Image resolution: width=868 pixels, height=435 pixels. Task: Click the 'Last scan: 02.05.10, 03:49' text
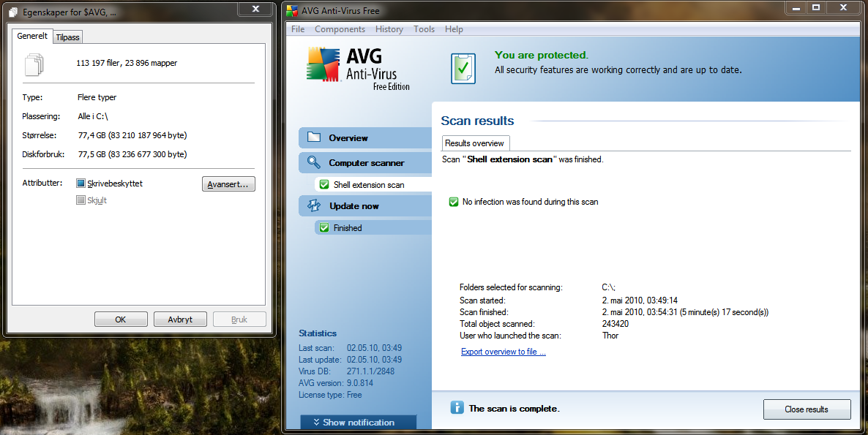[351, 348]
